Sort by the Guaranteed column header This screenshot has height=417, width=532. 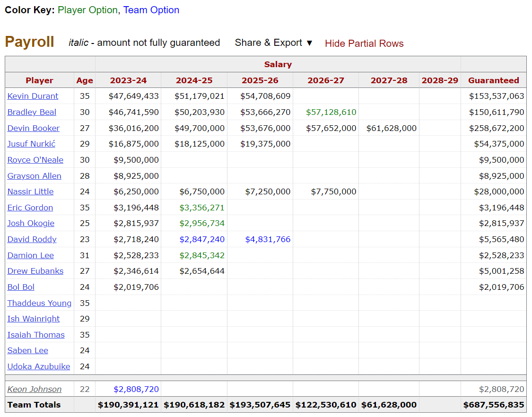pyautogui.click(x=493, y=80)
